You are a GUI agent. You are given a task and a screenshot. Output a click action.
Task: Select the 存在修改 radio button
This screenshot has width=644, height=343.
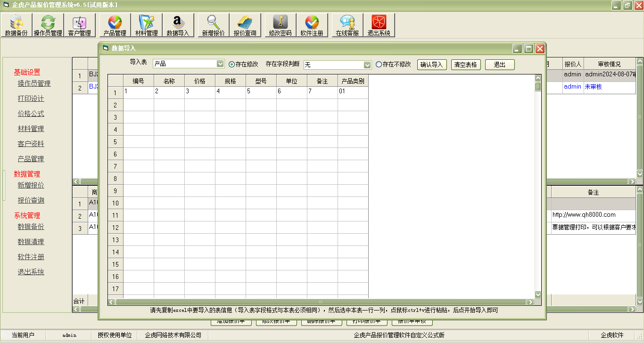232,65
